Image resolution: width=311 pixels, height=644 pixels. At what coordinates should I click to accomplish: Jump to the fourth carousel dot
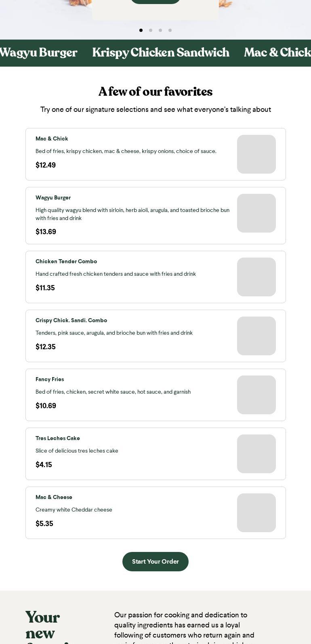[170, 30]
